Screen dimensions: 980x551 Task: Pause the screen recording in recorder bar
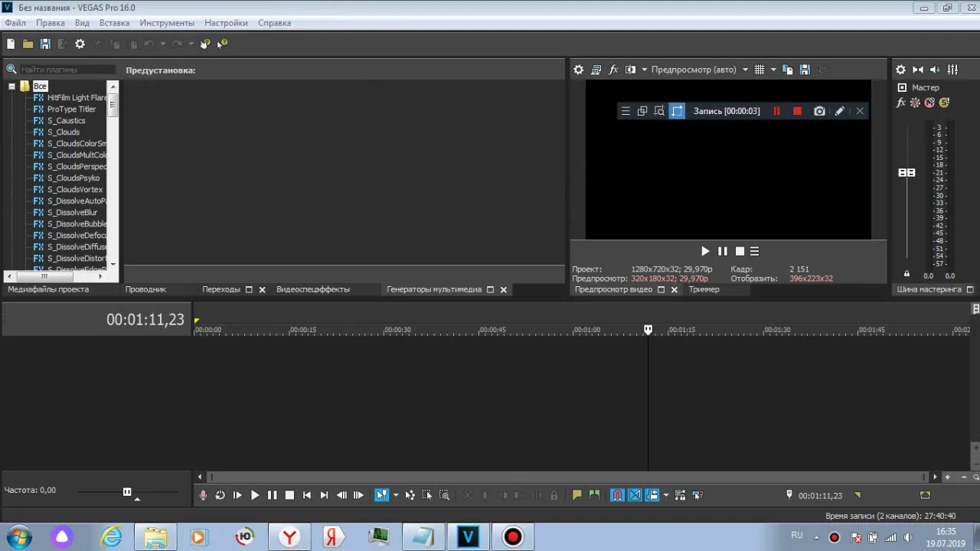tap(776, 111)
